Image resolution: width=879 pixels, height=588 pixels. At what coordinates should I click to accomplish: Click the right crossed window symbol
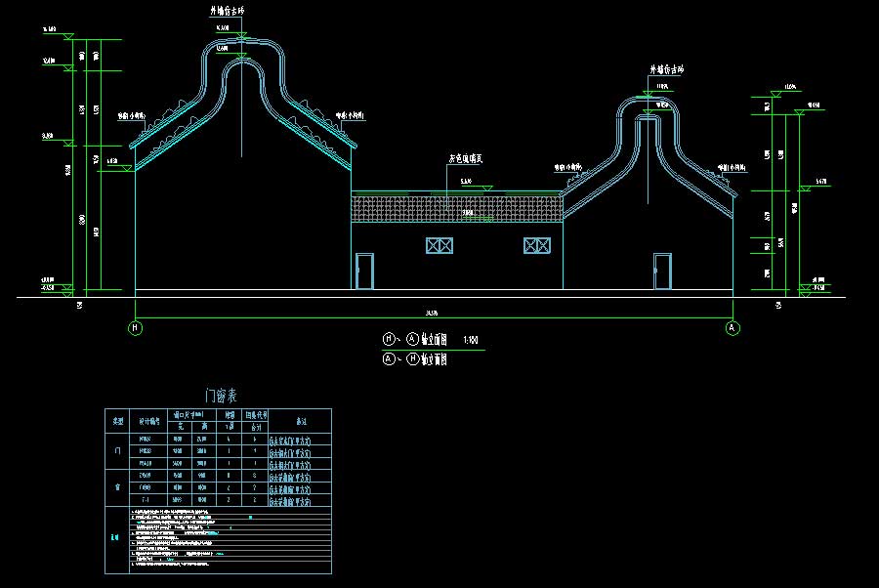[535, 246]
